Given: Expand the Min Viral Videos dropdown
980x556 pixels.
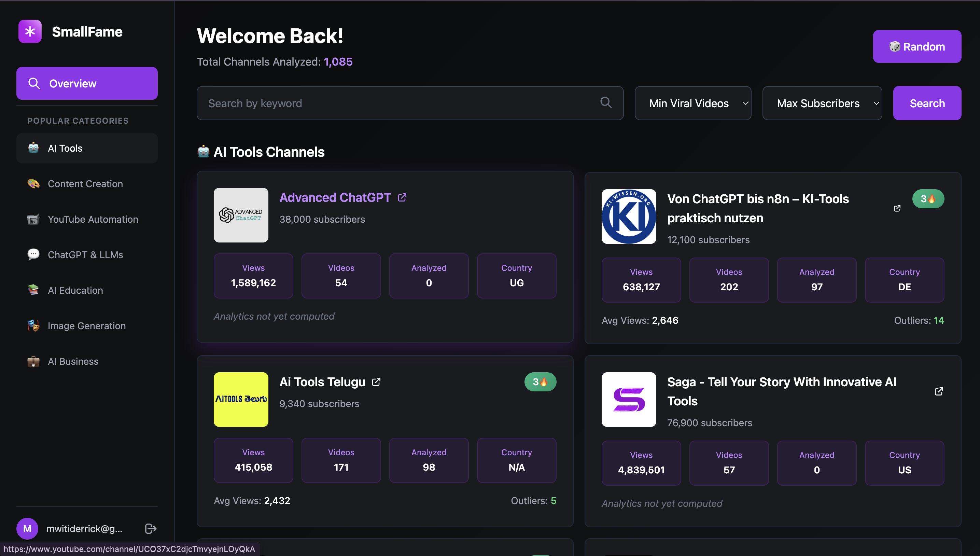Looking at the screenshot, I should tap(693, 103).
